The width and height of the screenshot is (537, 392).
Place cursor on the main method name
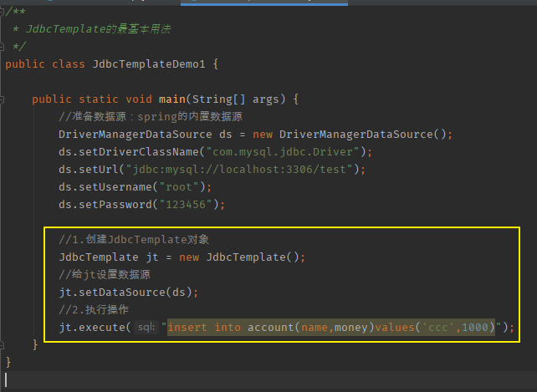coord(172,99)
